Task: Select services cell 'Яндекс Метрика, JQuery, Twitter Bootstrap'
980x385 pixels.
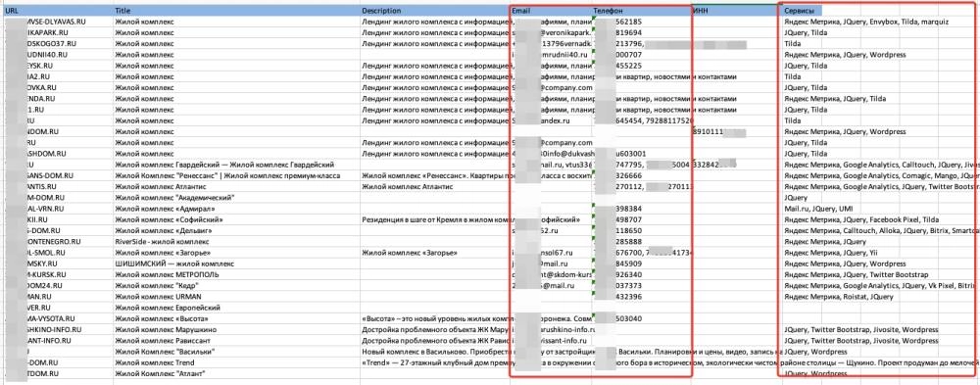Action: [x=856, y=274]
